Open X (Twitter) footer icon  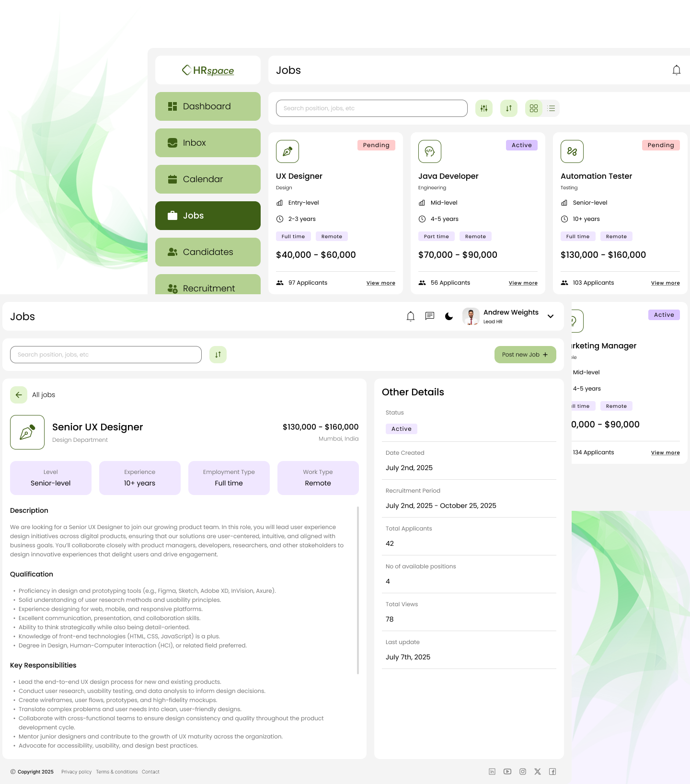(x=538, y=772)
